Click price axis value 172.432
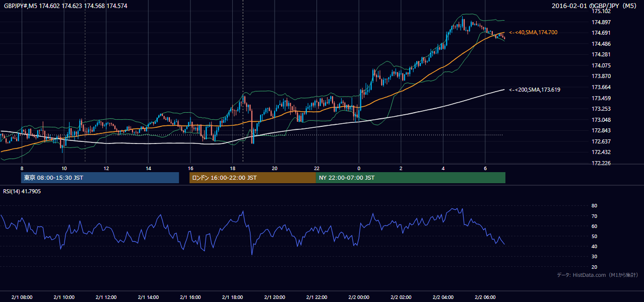 tap(601, 152)
